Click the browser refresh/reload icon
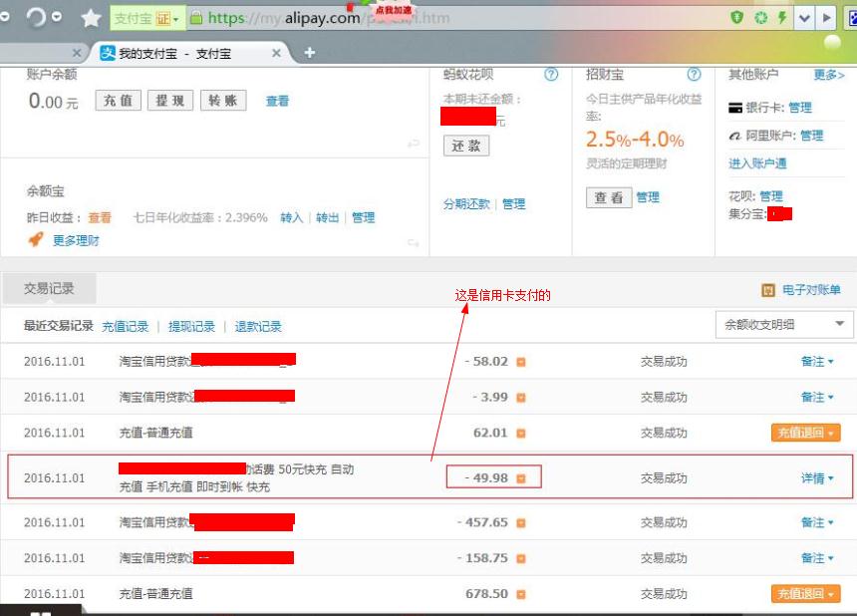Viewport: 857px width, 616px height. tap(35, 18)
